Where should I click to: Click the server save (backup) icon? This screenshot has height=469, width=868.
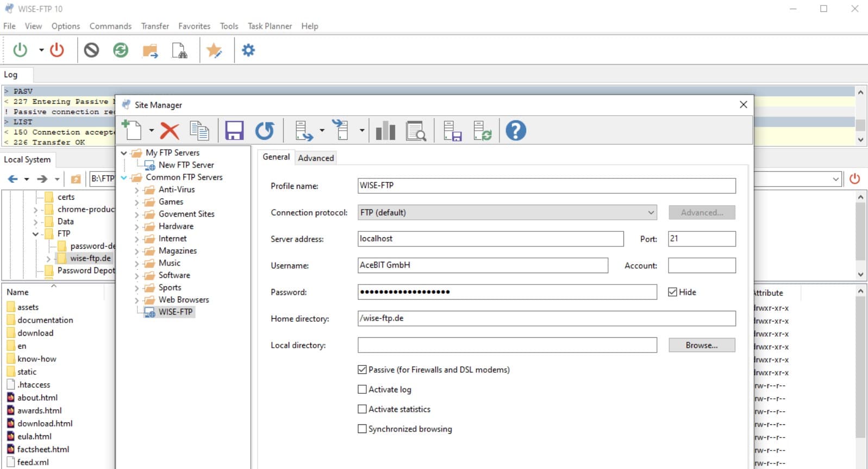452,131
